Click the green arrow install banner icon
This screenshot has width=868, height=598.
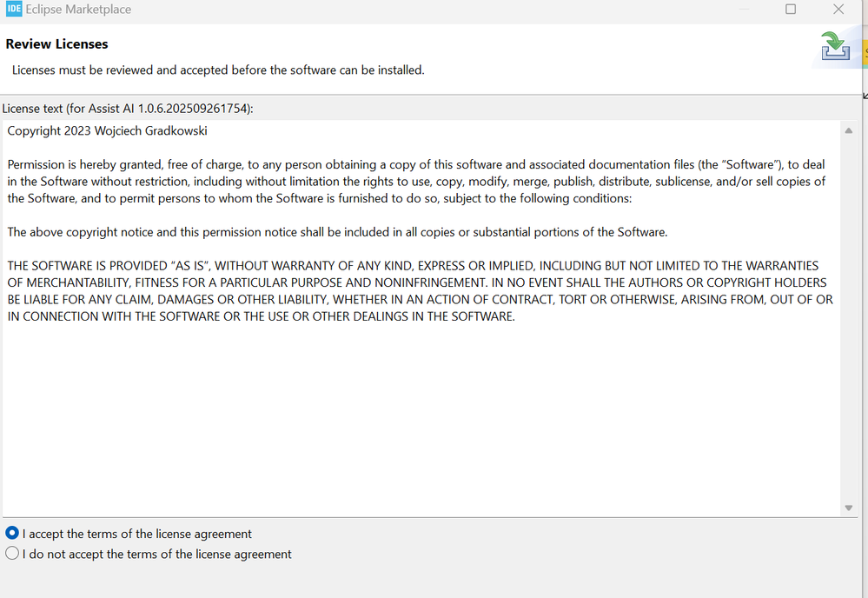point(835,46)
